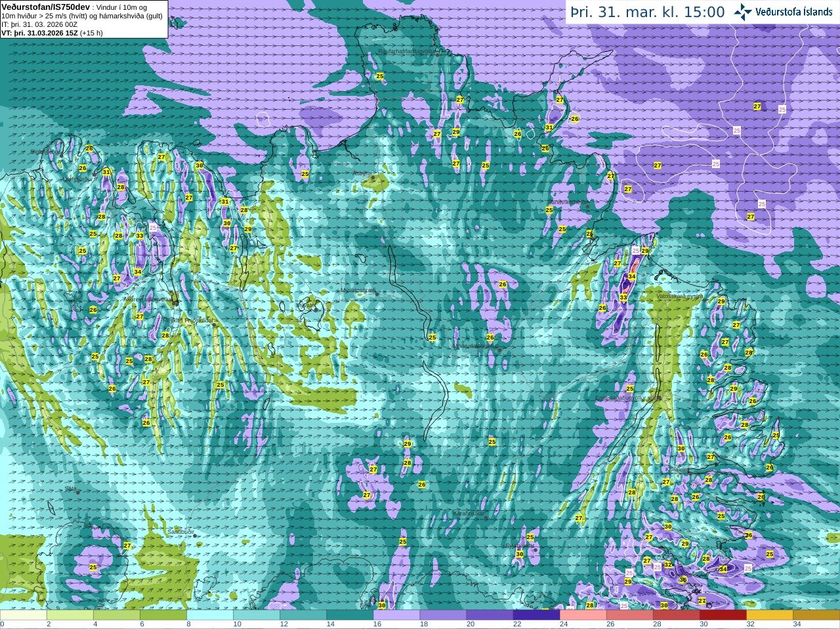Pick the green 6–8 legend swatch

pos(163,615)
